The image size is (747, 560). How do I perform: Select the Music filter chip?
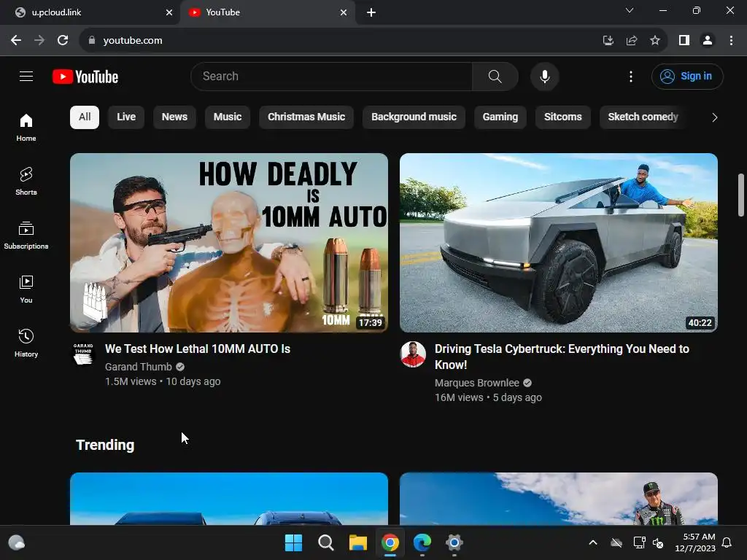(x=228, y=117)
